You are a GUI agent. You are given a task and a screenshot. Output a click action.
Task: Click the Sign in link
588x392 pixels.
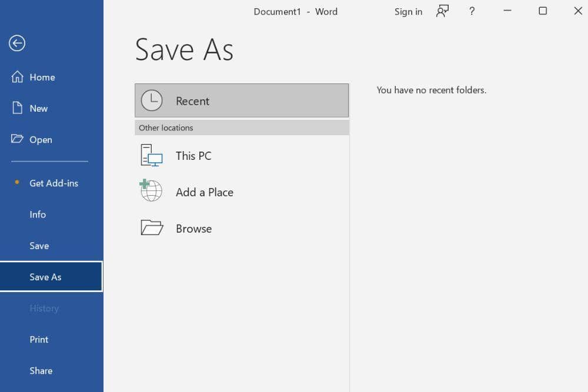[408, 12]
